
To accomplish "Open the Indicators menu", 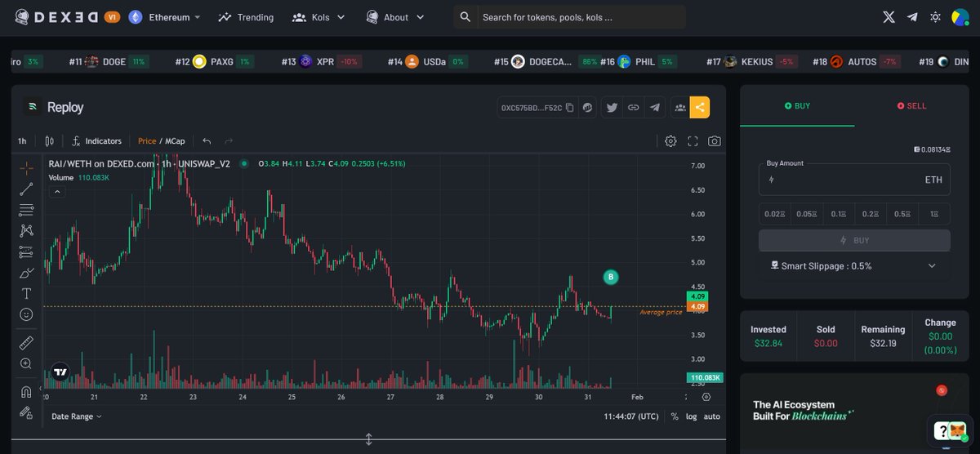I will [97, 141].
